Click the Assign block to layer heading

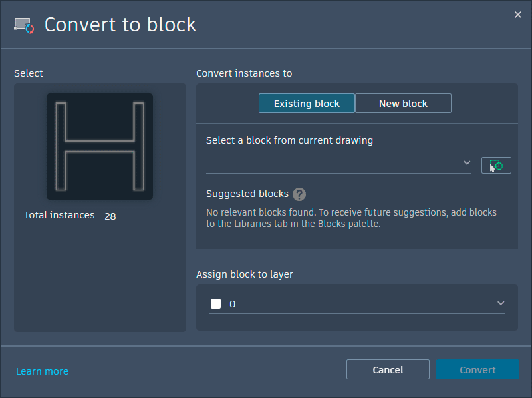coord(245,274)
